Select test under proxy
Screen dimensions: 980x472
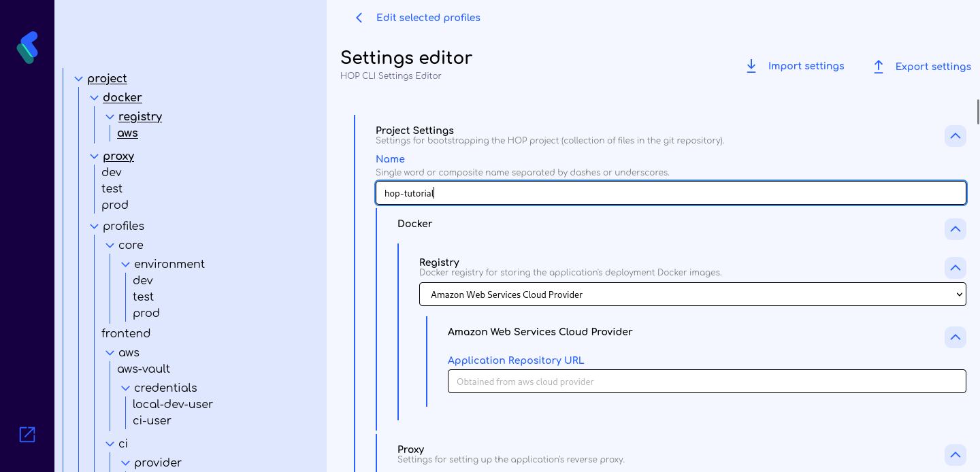(112, 189)
